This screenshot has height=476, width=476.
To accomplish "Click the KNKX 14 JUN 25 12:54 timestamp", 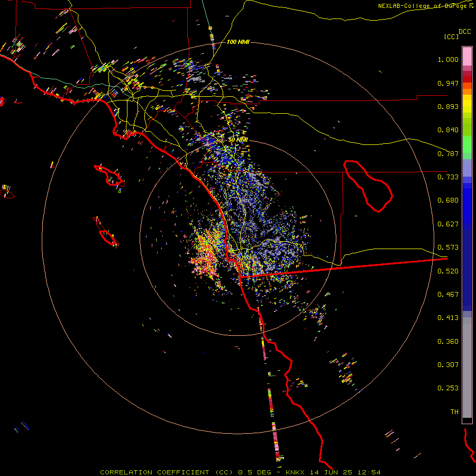I will 333,472.
